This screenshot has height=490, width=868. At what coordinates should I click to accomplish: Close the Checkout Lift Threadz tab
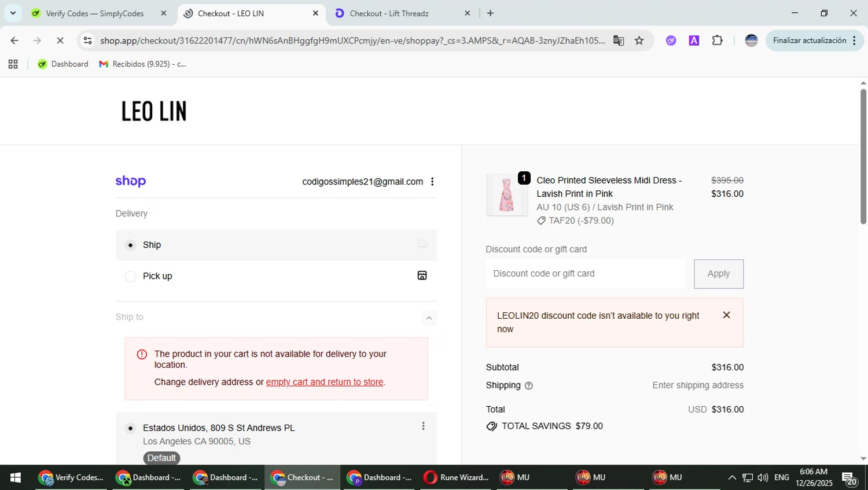point(468,13)
